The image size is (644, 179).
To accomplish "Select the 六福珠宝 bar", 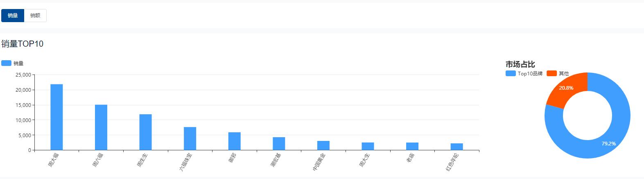I will point(190,138).
